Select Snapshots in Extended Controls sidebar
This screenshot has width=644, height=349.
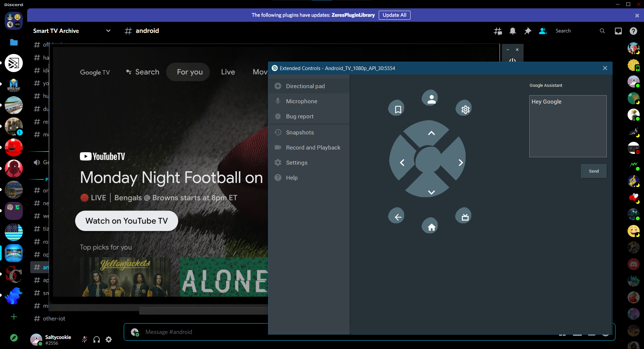(x=300, y=132)
